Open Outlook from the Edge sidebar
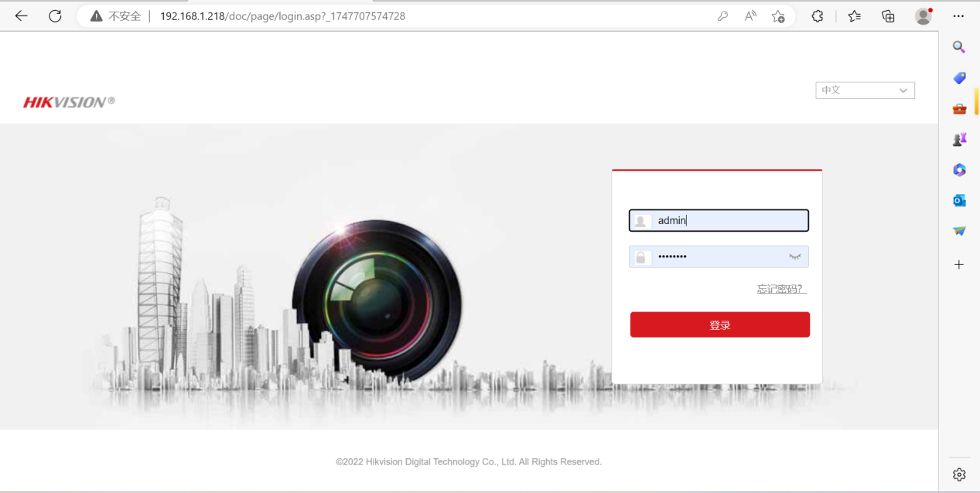The width and height of the screenshot is (980, 493). tap(959, 200)
